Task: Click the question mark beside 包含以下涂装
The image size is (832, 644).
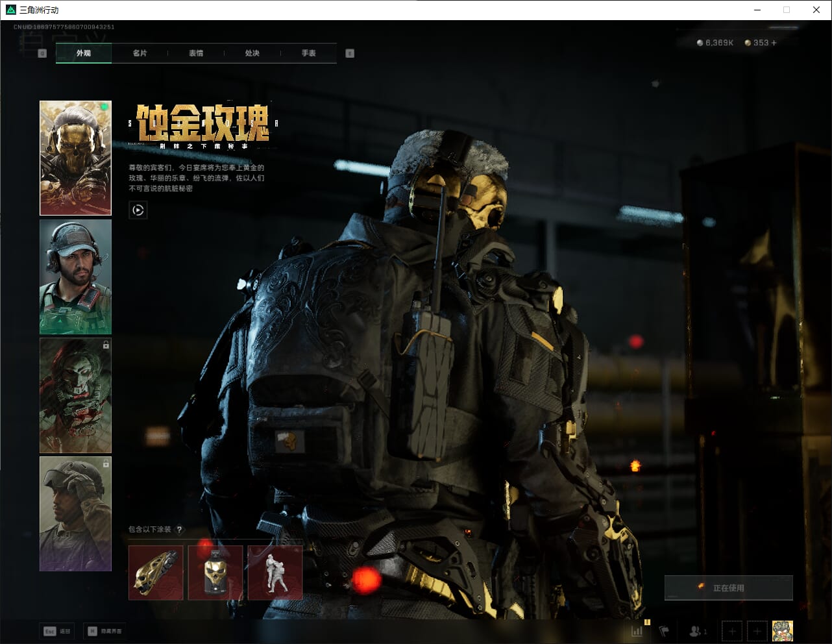Action: [180, 529]
